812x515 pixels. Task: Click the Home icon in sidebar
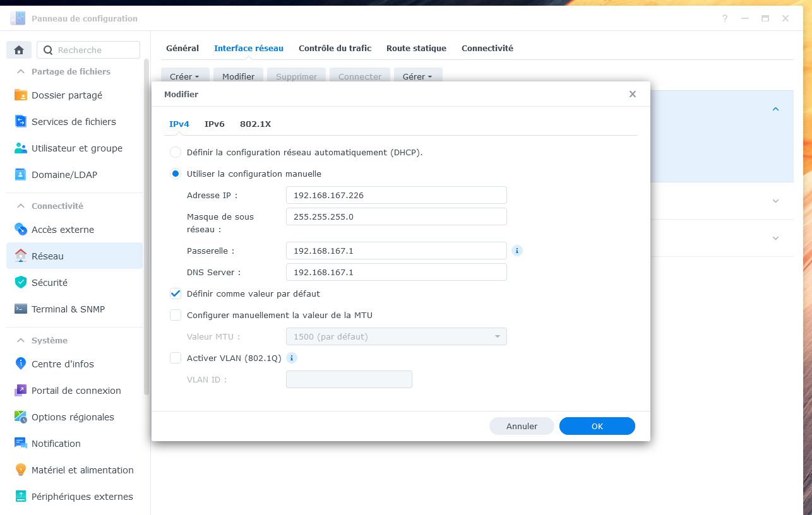[19, 50]
